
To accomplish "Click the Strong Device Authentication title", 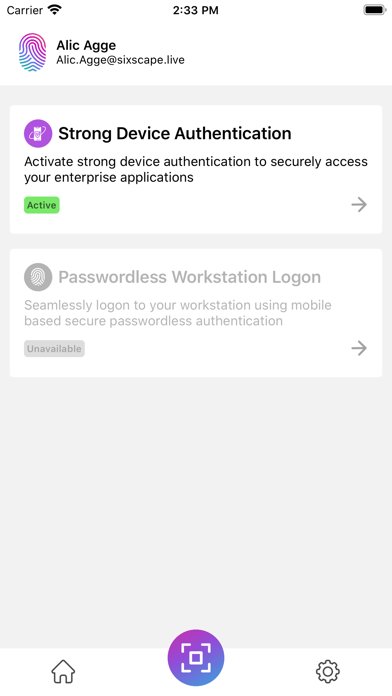I will (175, 133).
